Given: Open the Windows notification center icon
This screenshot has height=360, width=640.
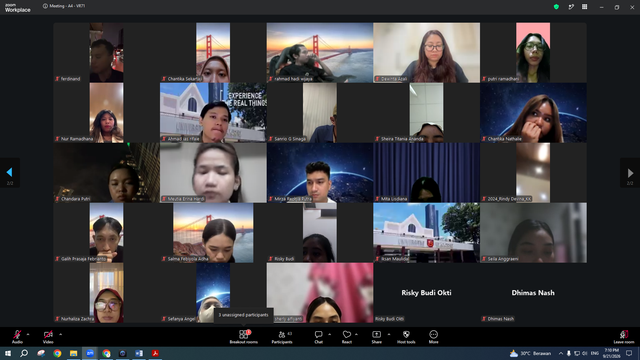Looking at the screenshot, I should tap(629, 353).
